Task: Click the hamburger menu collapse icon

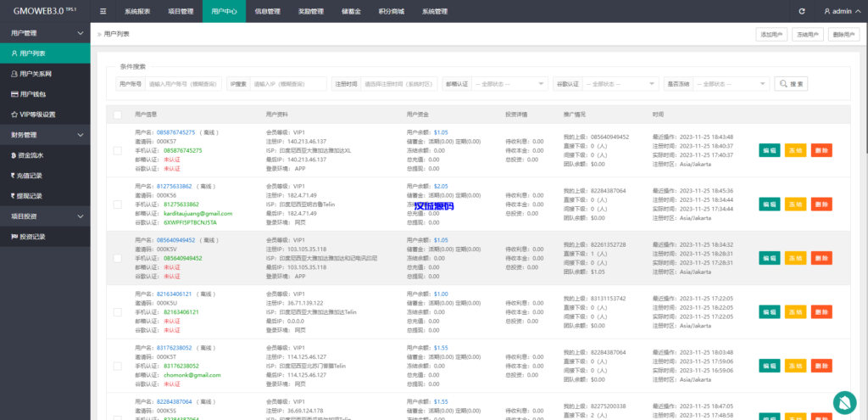Action: click(103, 11)
